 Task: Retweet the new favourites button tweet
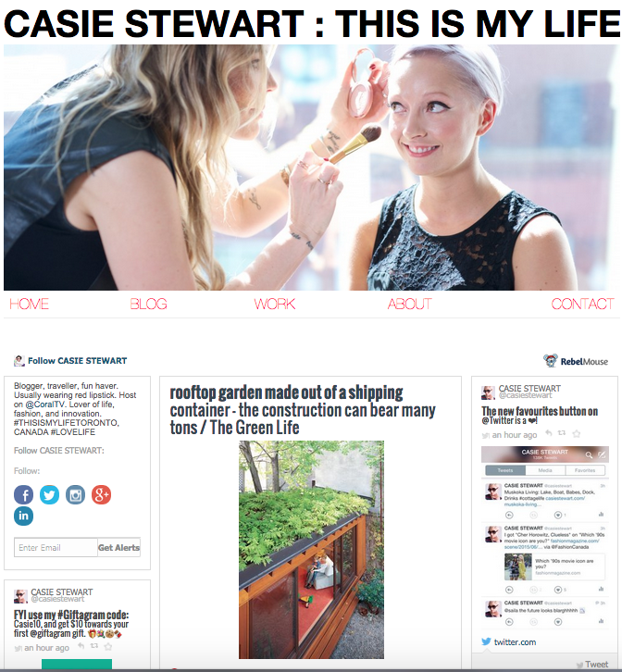562,433
